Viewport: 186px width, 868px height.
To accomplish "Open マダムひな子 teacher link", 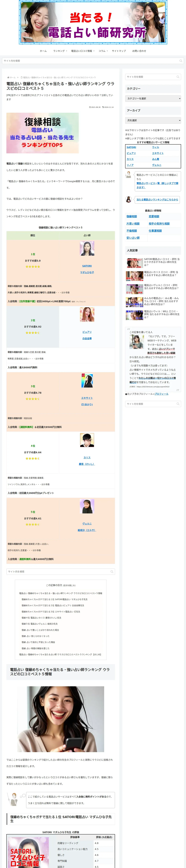I will click(x=87, y=273).
